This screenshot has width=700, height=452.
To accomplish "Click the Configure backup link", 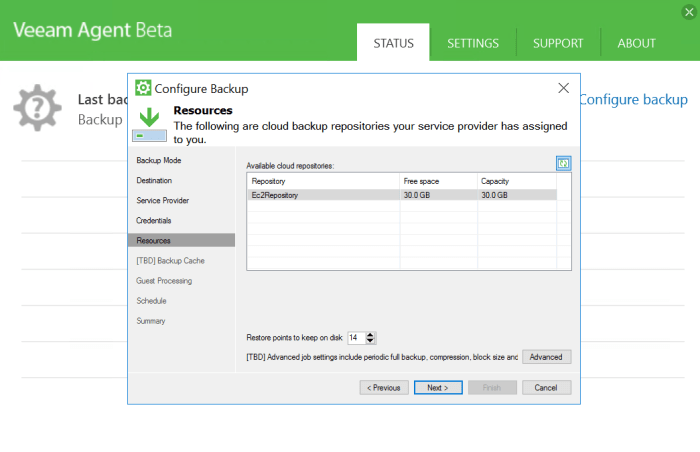I will [633, 100].
